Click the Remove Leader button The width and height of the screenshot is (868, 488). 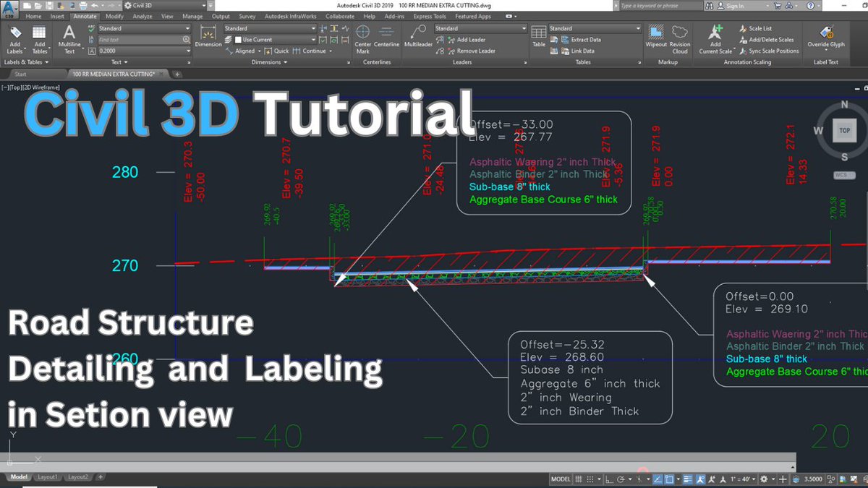click(x=472, y=51)
